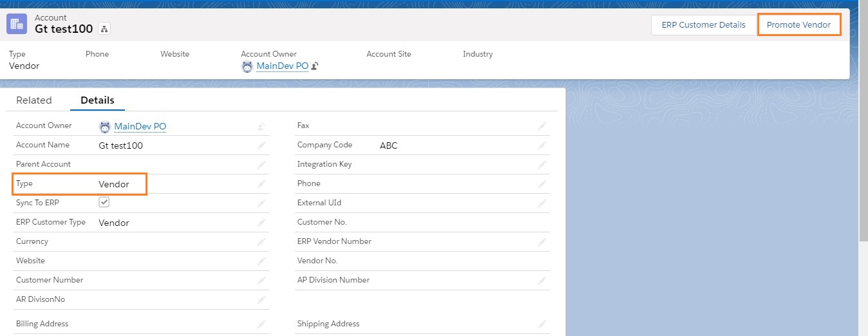This screenshot has width=868, height=336.
Task: Click the pencil icon for Currency field
Action: pos(261,242)
